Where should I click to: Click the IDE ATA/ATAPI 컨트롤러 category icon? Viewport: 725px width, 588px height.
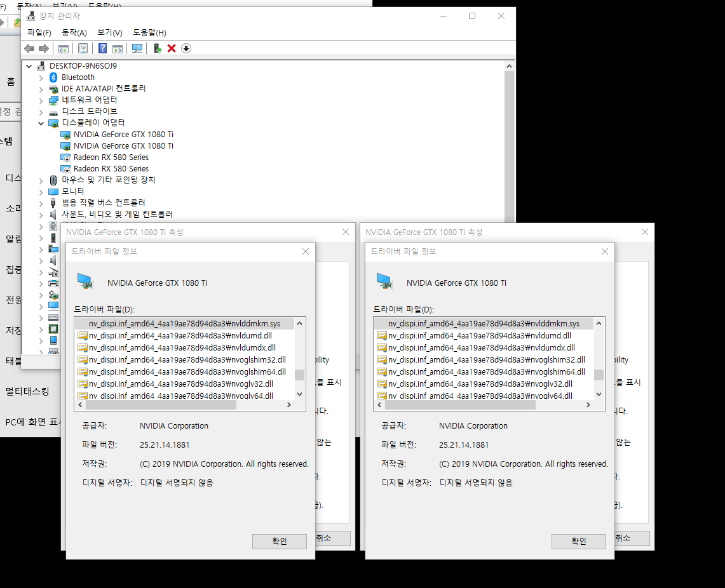(53, 89)
